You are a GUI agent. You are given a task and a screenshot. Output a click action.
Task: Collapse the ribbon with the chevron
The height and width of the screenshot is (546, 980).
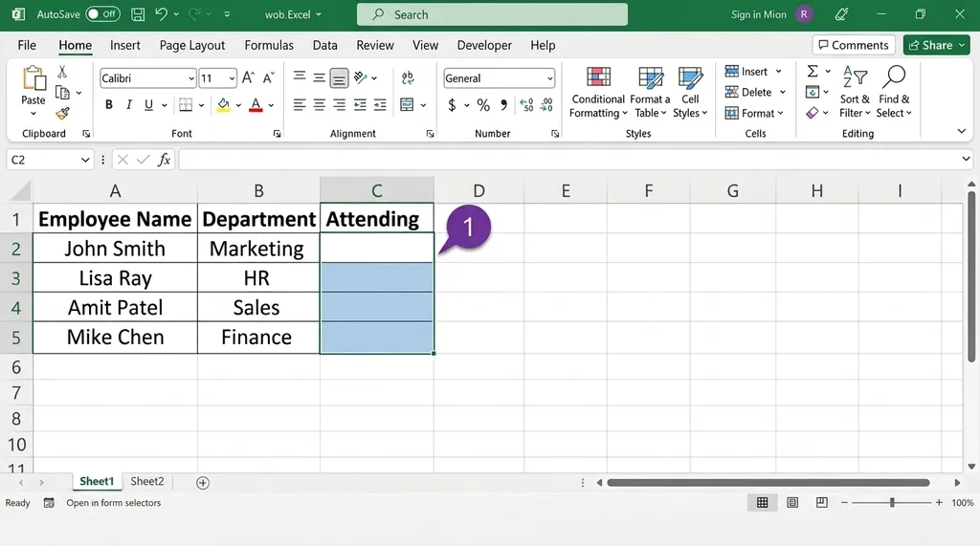pos(961,131)
